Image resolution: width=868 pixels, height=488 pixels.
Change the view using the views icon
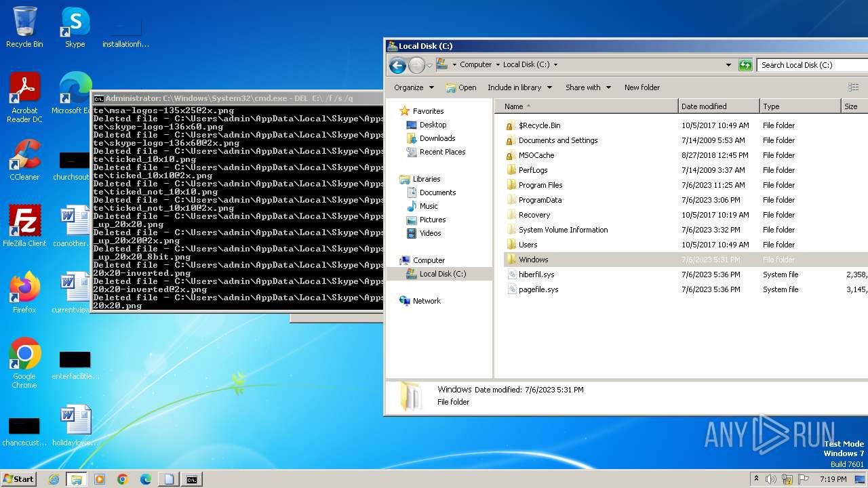tap(853, 87)
